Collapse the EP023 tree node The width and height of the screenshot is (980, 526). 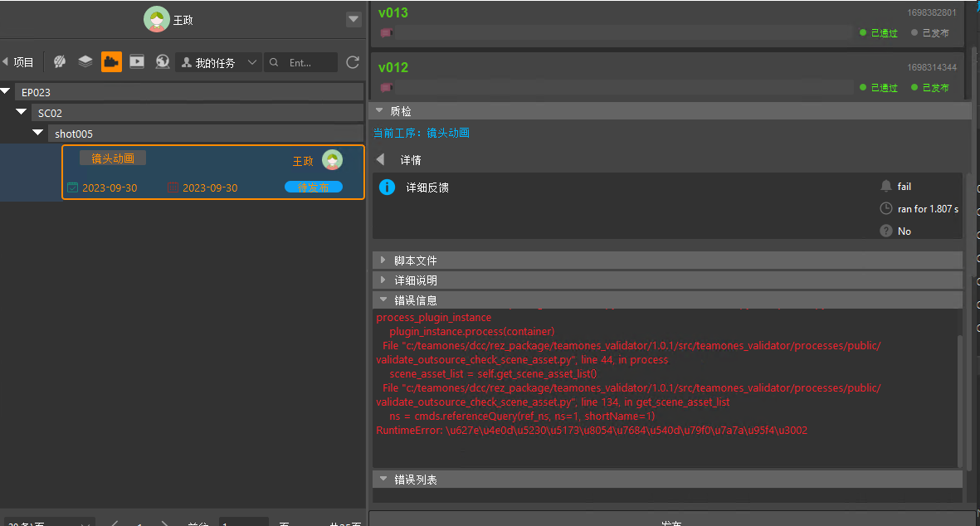coord(7,91)
